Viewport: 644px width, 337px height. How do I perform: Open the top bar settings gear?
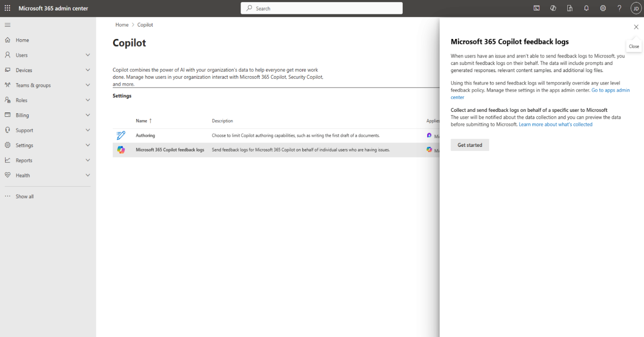[603, 8]
